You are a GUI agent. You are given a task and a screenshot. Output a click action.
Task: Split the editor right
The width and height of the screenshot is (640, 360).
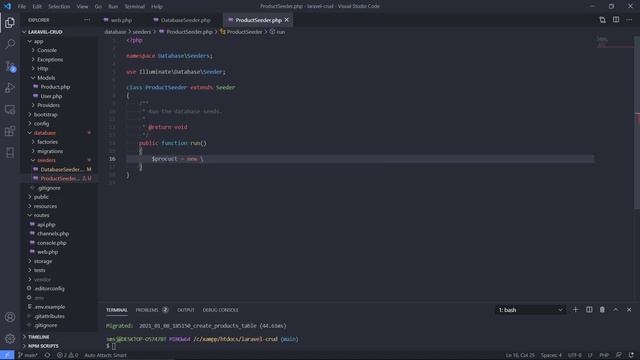coord(616,20)
